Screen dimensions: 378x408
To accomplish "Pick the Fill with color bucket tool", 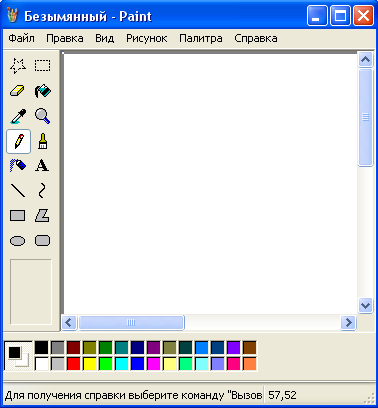I will 43,91.
